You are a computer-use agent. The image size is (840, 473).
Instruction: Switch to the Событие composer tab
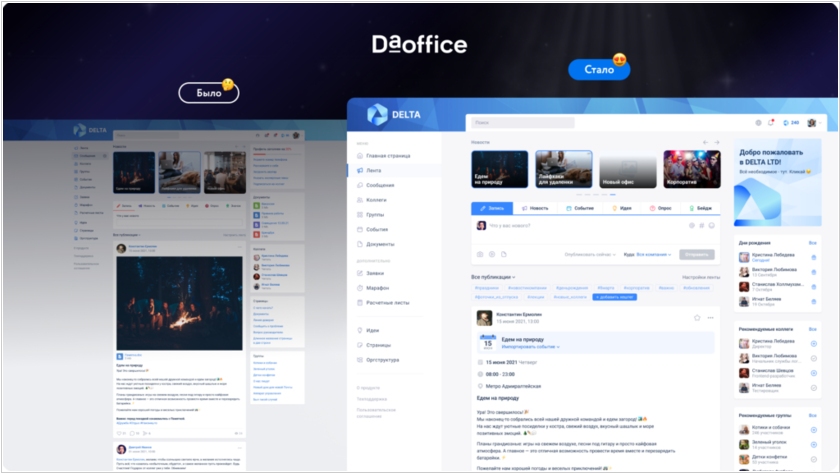coord(580,208)
